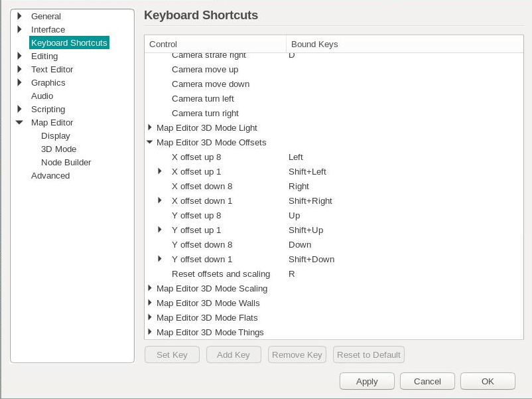The height and width of the screenshot is (399, 532).
Task: Expand the Scripting preferences section
Action: [x=20, y=109]
